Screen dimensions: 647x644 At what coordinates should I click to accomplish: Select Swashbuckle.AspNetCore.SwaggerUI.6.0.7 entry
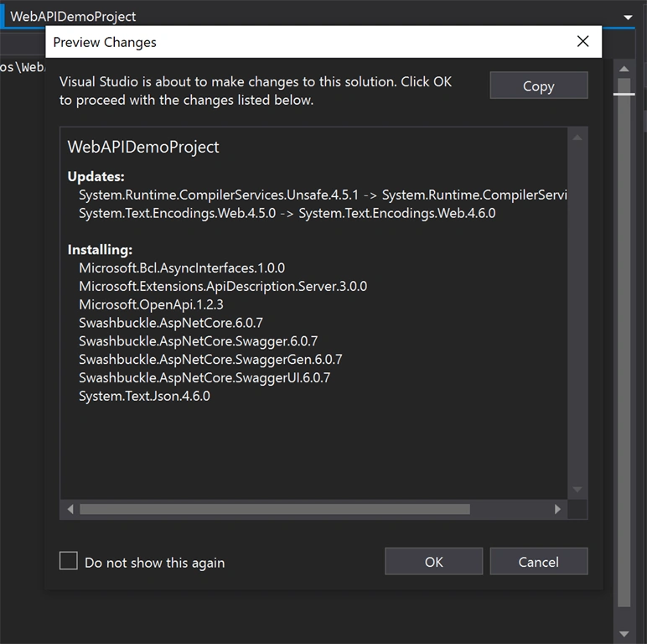(204, 377)
